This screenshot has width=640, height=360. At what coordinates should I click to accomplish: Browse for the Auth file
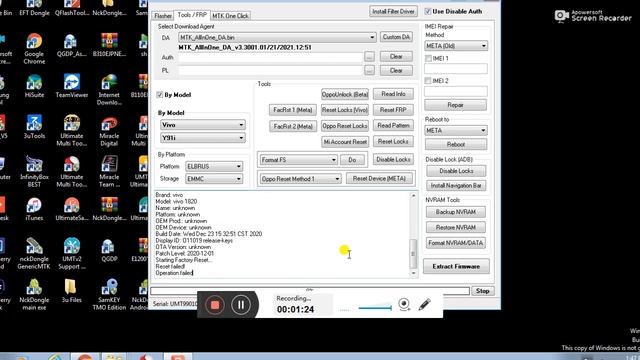(x=369, y=57)
